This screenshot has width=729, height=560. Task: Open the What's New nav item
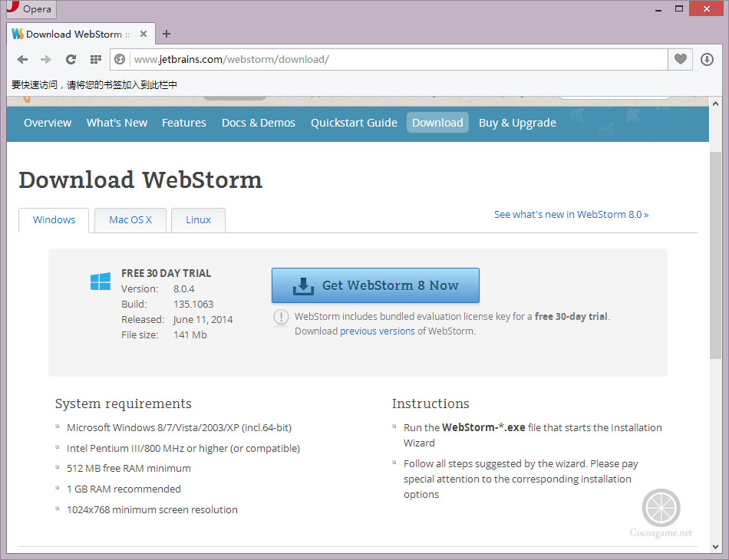pyautogui.click(x=117, y=123)
